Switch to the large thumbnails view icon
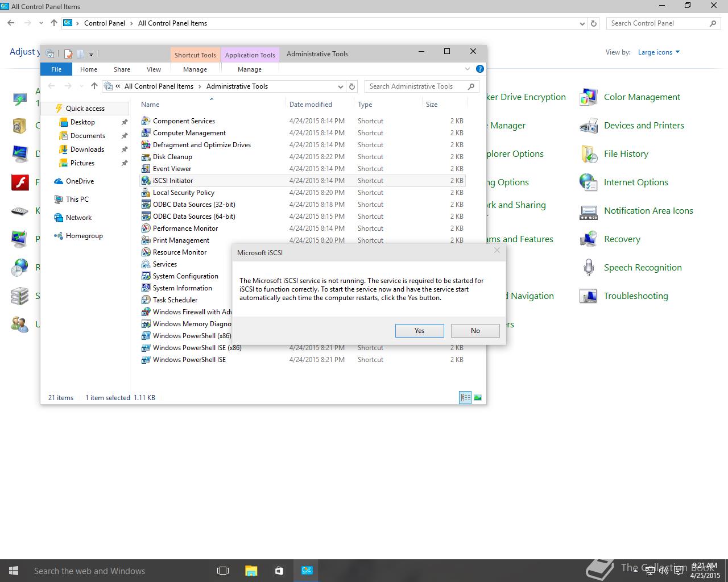 coord(478,398)
